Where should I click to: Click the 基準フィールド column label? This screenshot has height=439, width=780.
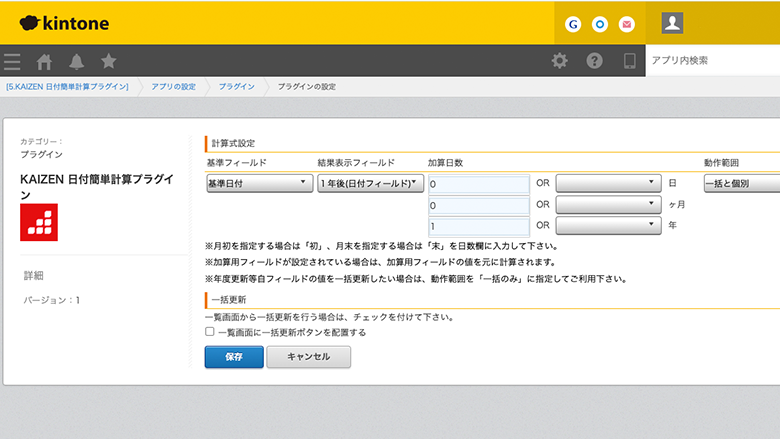coord(236,163)
